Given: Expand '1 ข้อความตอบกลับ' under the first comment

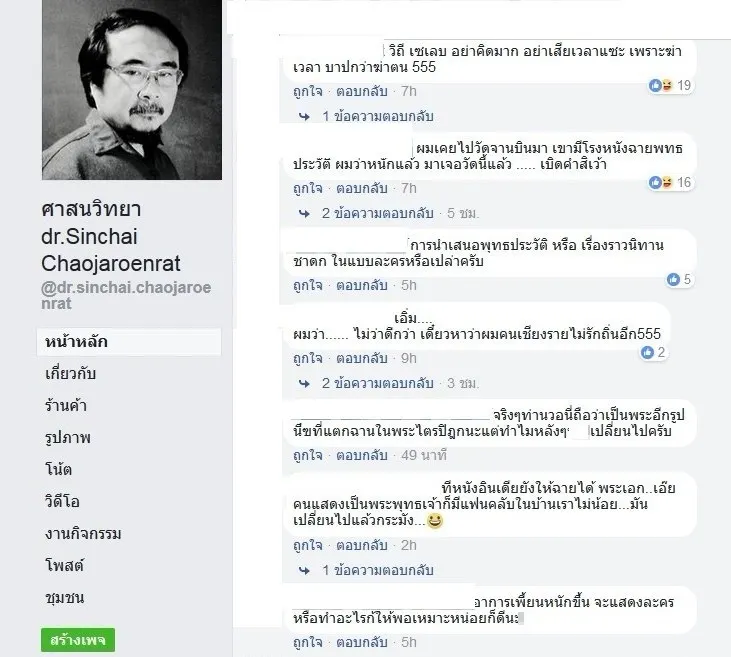Looking at the screenshot, I should coord(378,116).
